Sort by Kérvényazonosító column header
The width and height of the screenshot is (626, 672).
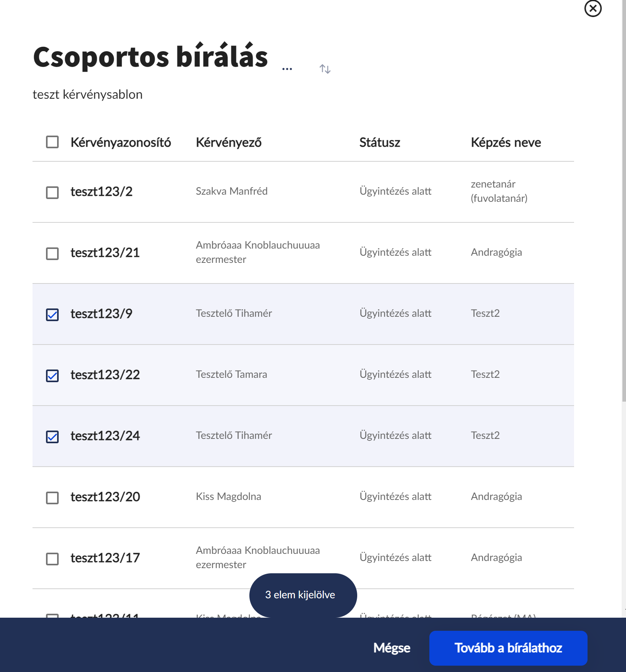click(121, 142)
